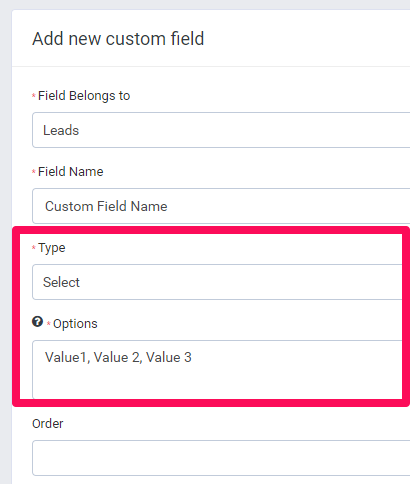Place cursor on the Value 3 text

coord(169,357)
